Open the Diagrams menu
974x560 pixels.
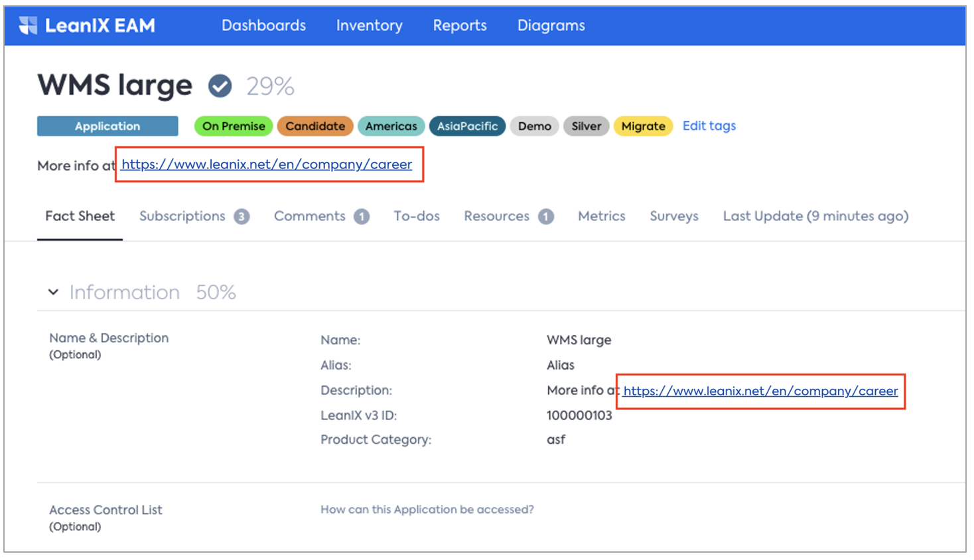point(551,25)
